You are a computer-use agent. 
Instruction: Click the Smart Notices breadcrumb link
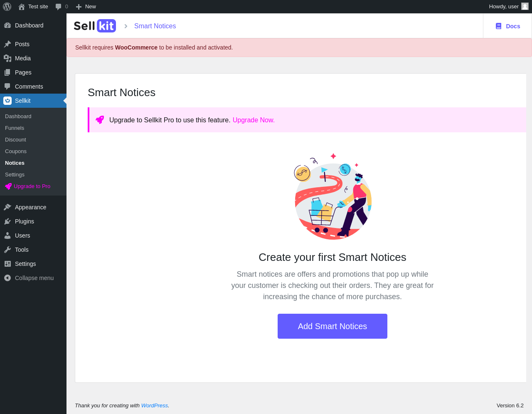[155, 26]
